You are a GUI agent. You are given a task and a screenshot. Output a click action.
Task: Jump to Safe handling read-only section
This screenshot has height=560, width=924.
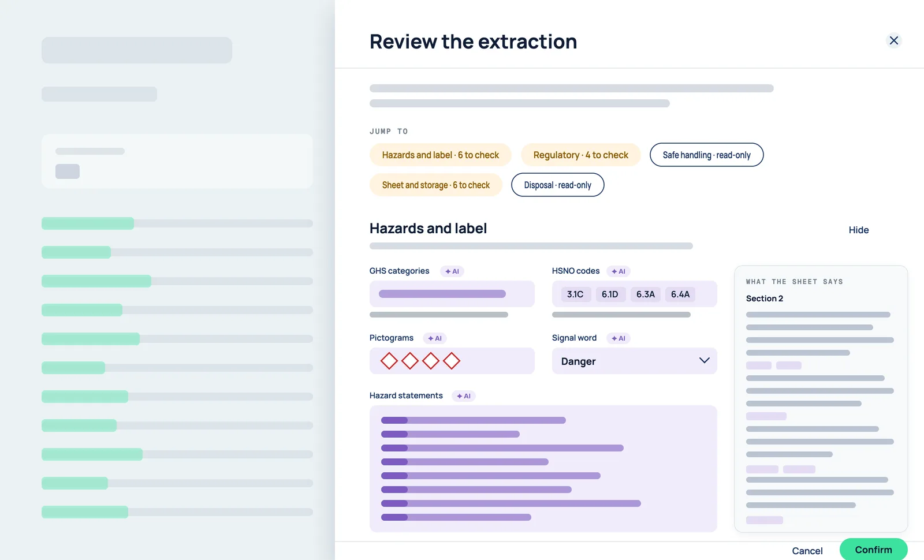706,155
